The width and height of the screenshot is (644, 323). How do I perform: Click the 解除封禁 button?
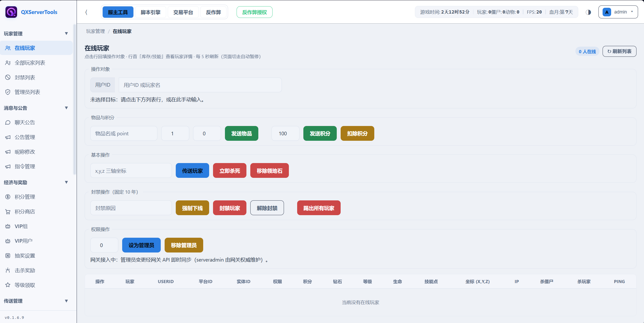267,208
